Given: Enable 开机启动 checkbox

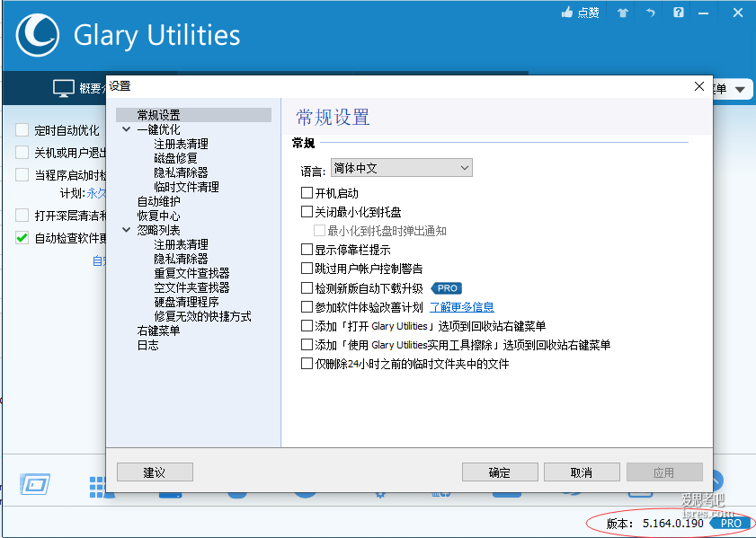Looking at the screenshot, I should point(307,193).
